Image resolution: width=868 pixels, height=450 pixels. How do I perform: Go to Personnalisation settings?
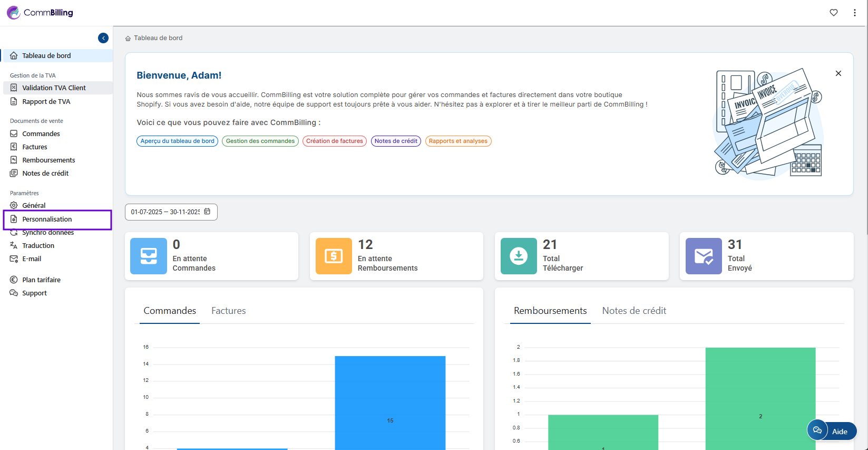click(x=47, y=219)
